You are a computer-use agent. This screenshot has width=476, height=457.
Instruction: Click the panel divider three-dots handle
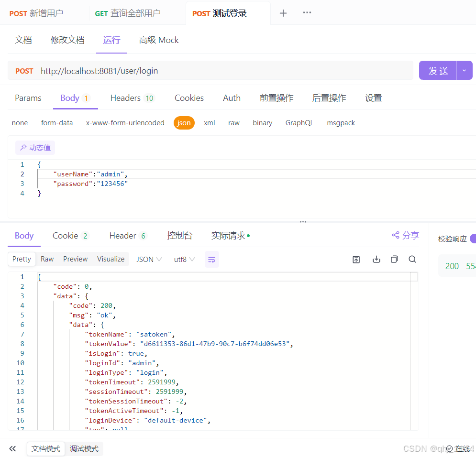[x=303, y=222]
